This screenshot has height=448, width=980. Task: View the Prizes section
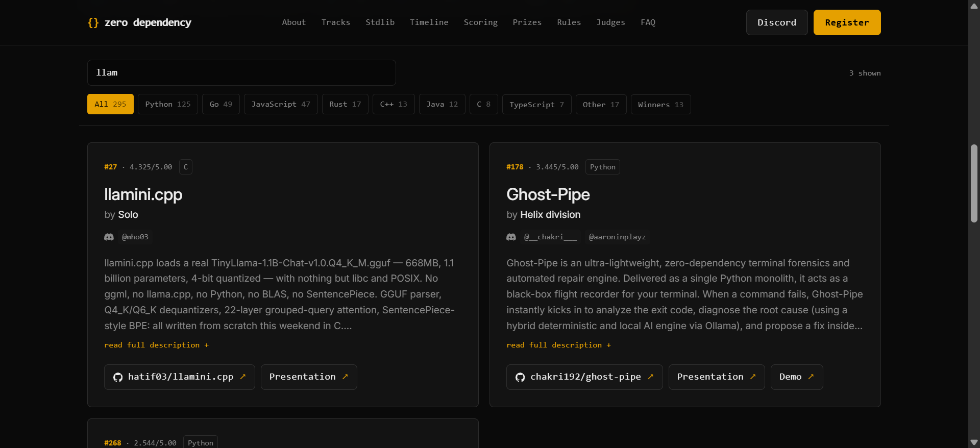(x=527, y=22)
